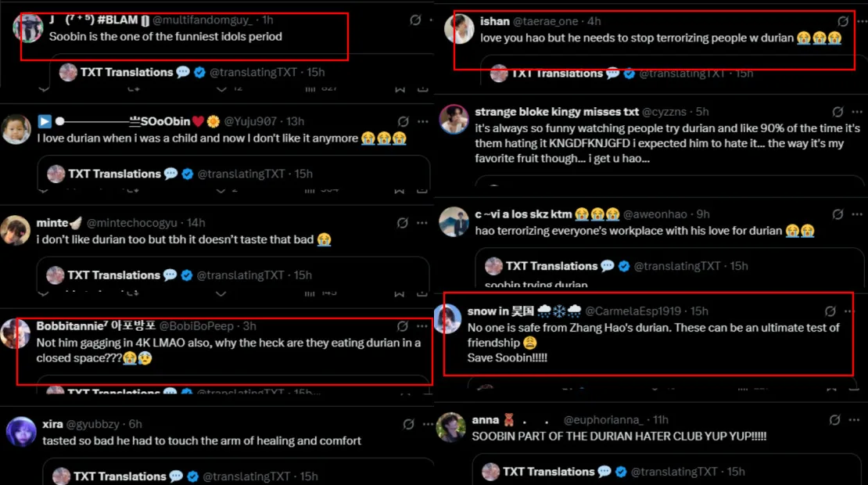Click the Grok icon on aweonhao's tweet

[x=838, y=214]
